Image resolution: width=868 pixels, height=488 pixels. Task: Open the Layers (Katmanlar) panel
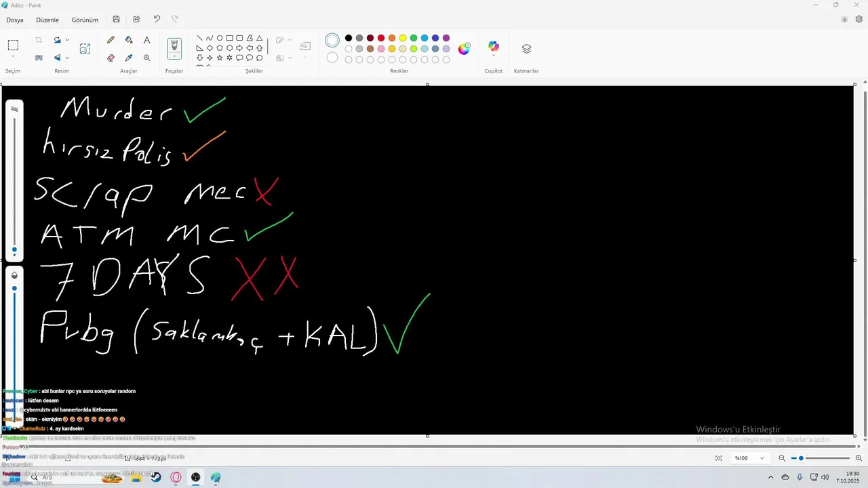click(x=526, y=49)
